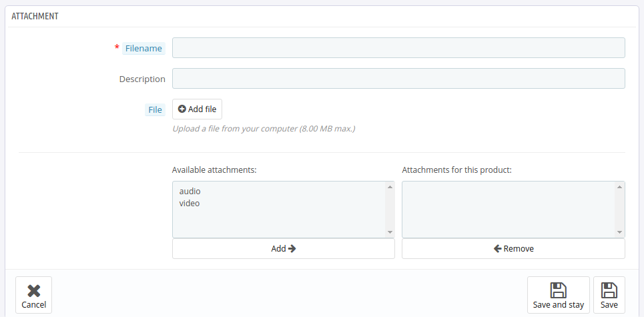Screen dimensions: 644x317
Task: Click down arrow of product attachments scrollbar
Action: click(x=620, y=232)
